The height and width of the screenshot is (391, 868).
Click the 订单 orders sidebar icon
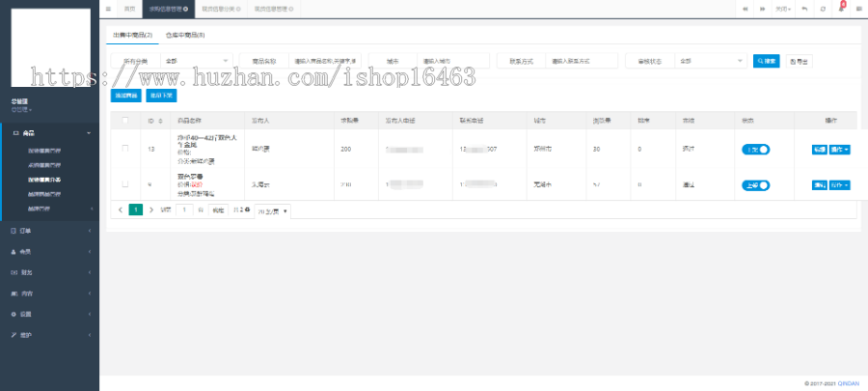tap(14, 231)
